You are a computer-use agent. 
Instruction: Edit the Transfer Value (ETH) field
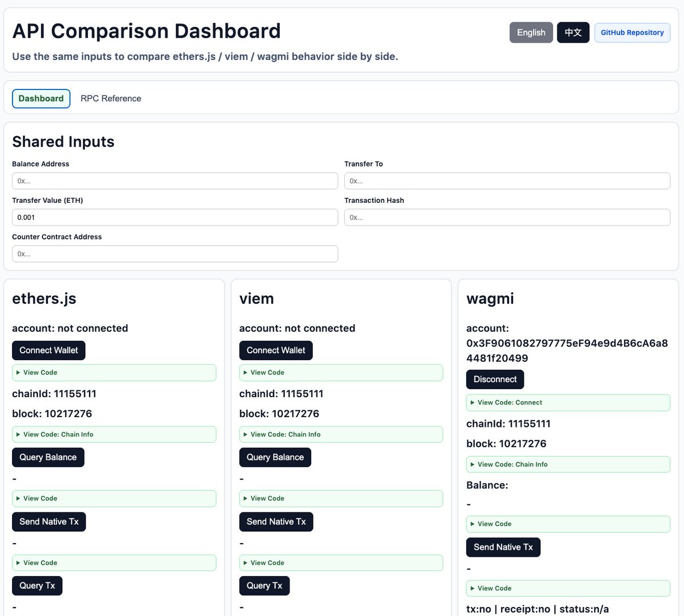(175, 217)
